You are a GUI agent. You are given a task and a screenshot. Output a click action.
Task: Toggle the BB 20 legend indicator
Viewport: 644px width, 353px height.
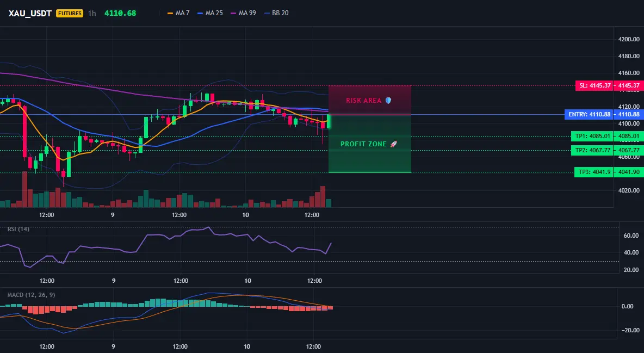pyautogui.click(x=276, y=13)
